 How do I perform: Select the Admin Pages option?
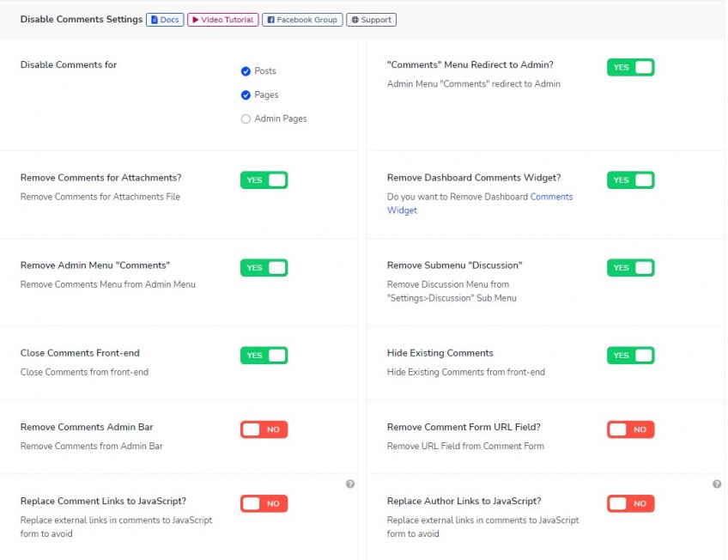(246, 119)
